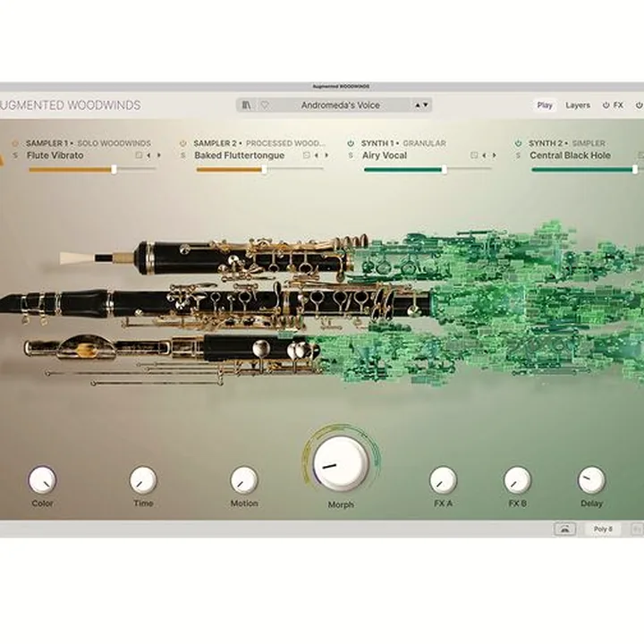Click the Time macro knob
The width and height of the screenshot is (644, 644).
tap(143, 479)
